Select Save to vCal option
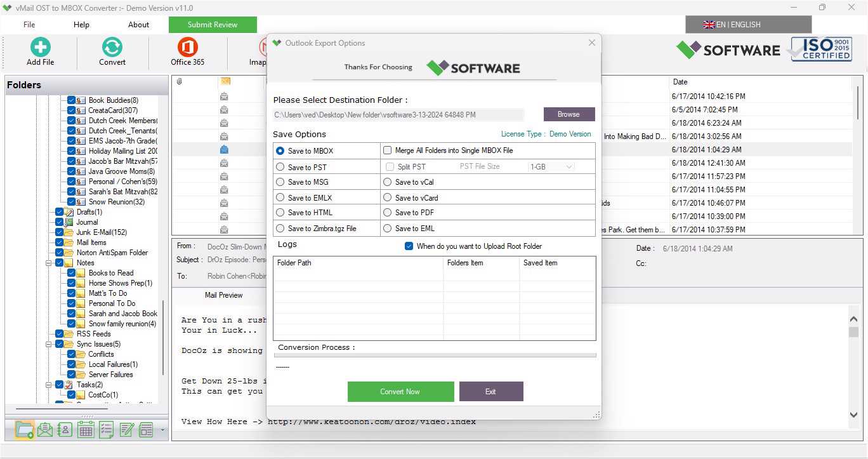The image size is (868, 459). [387, 182]
